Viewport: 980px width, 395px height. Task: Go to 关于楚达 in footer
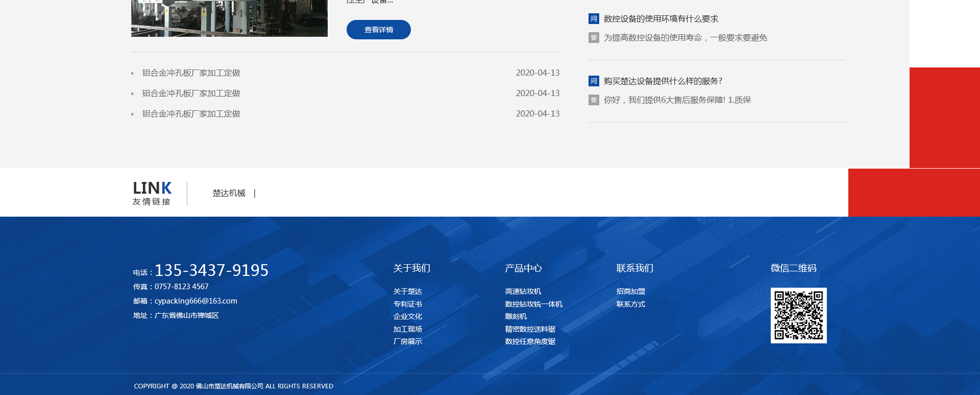tap(407, 291)
